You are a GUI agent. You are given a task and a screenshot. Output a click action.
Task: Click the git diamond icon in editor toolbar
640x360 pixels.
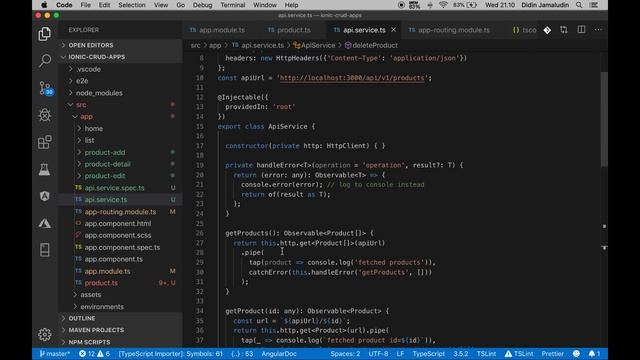547,30
